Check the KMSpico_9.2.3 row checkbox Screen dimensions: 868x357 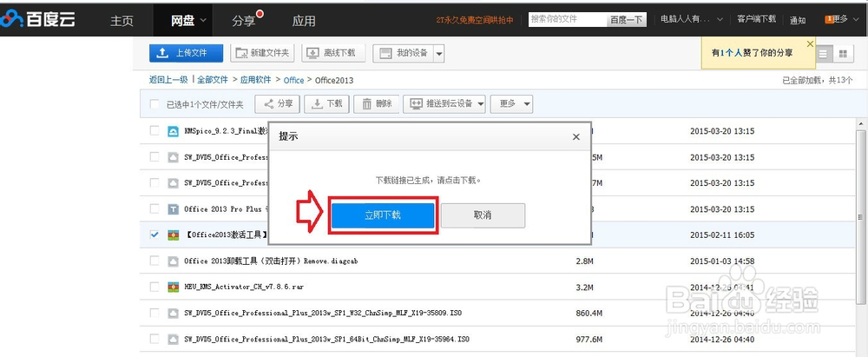click(x=155, y=131)
